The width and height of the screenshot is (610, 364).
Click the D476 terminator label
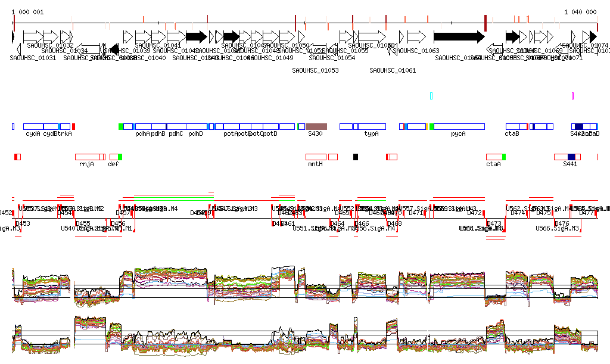562,223
